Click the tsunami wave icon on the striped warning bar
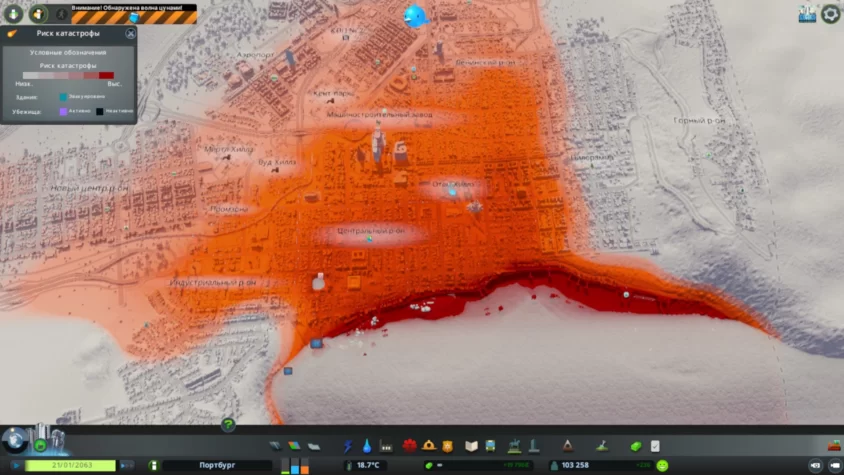Viewport: 844px width, 475px height. (x=135, y=18)
